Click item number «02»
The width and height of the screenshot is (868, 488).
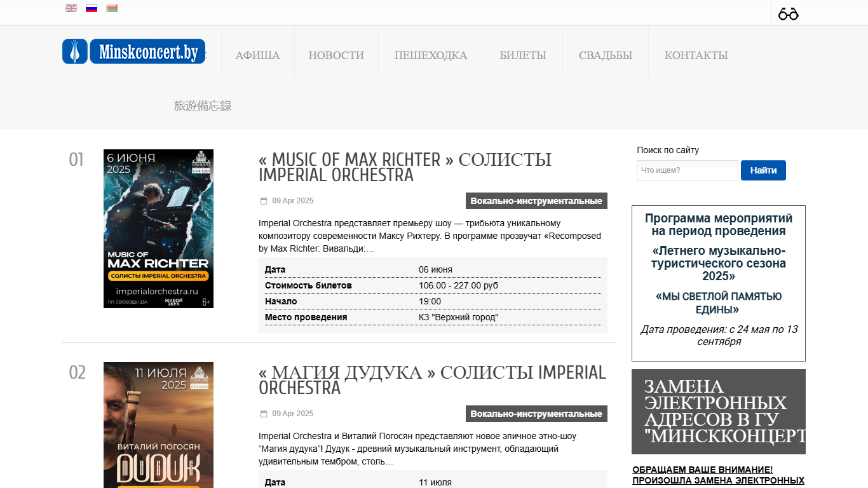click(77, 372)
